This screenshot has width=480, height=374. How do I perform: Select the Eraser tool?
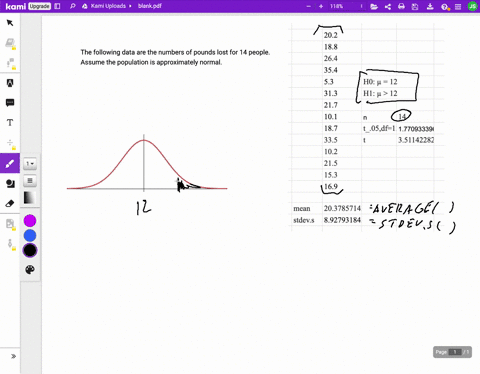[x=10, y=203]
